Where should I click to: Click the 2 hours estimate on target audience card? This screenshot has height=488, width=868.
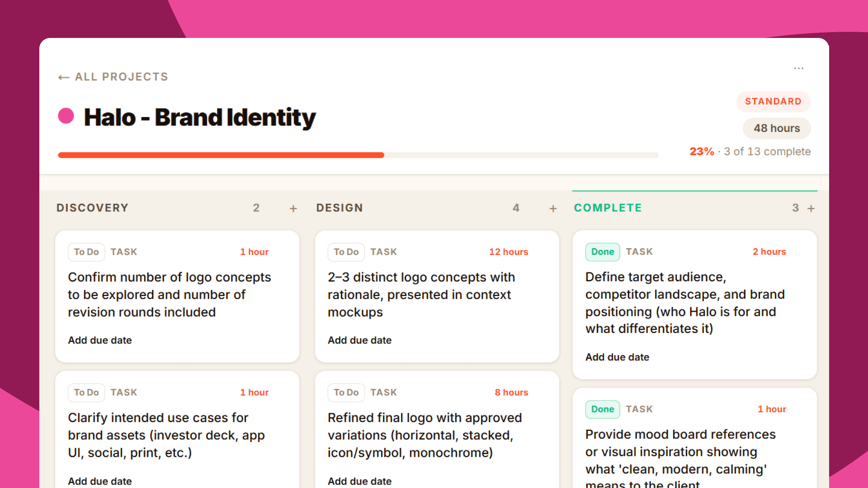coord(769,252)
